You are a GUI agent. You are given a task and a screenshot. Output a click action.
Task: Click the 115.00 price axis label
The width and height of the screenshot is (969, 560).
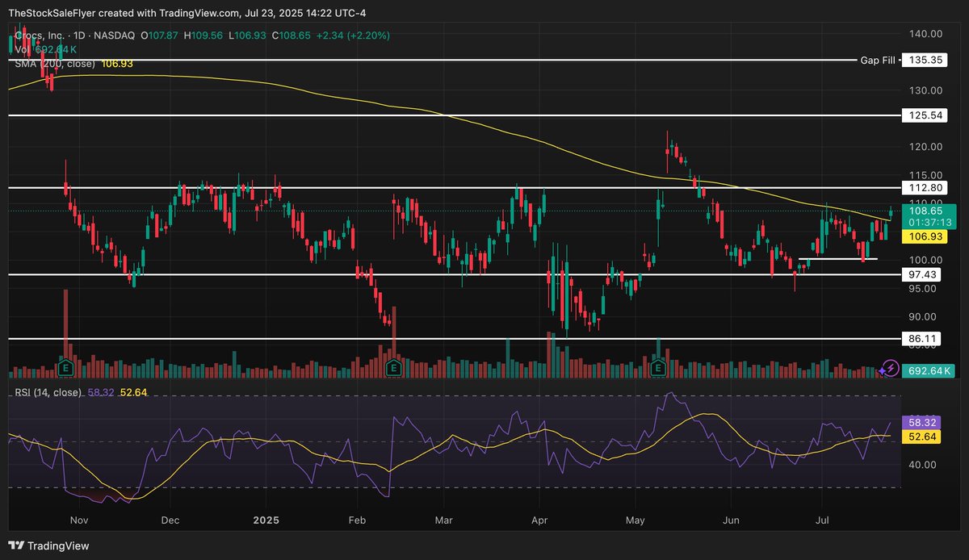click(x=926, y=175)
